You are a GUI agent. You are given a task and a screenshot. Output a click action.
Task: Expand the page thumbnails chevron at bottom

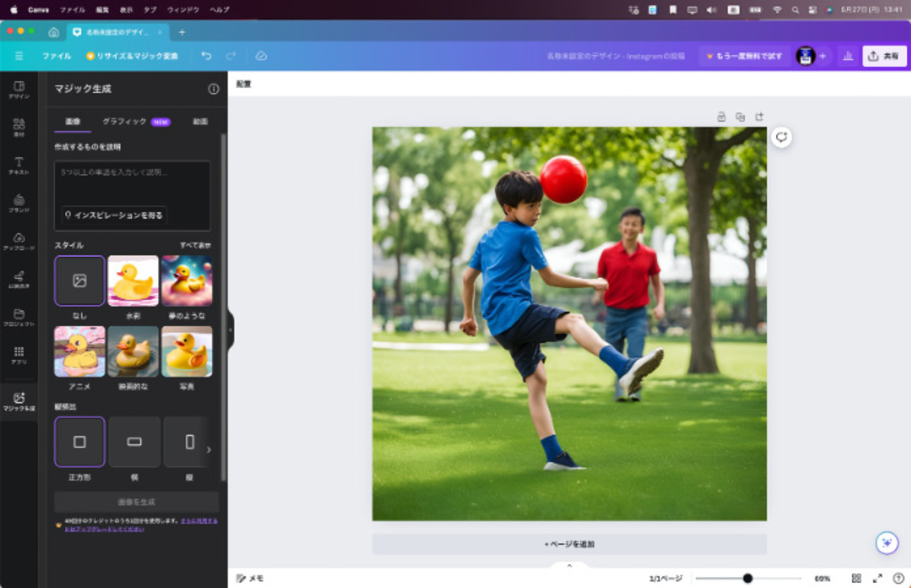(569, 566)
